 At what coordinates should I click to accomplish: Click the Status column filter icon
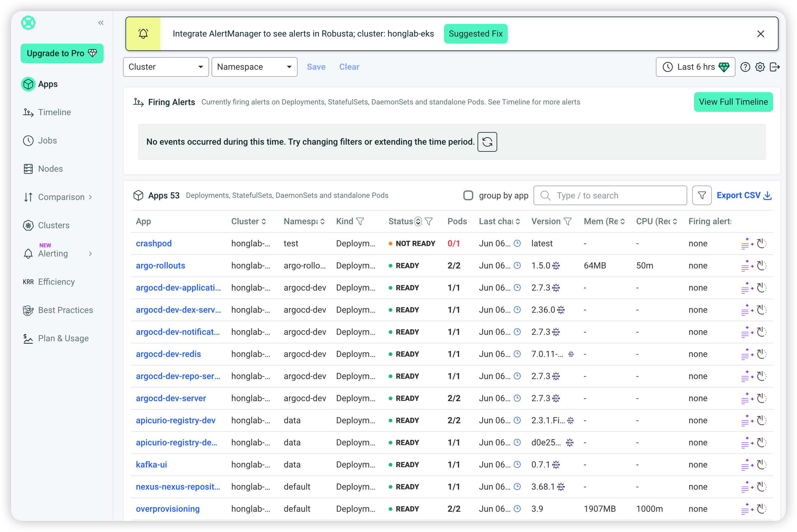pos(429,221)
